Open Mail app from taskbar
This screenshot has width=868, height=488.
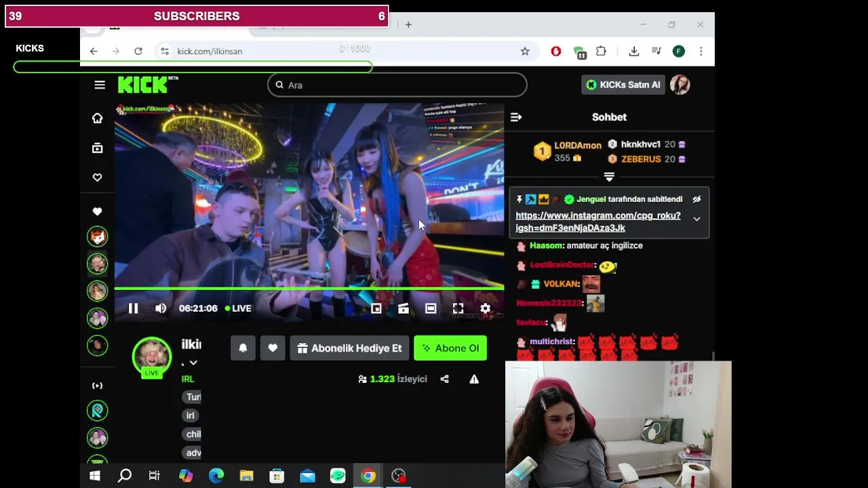point(307,476)
